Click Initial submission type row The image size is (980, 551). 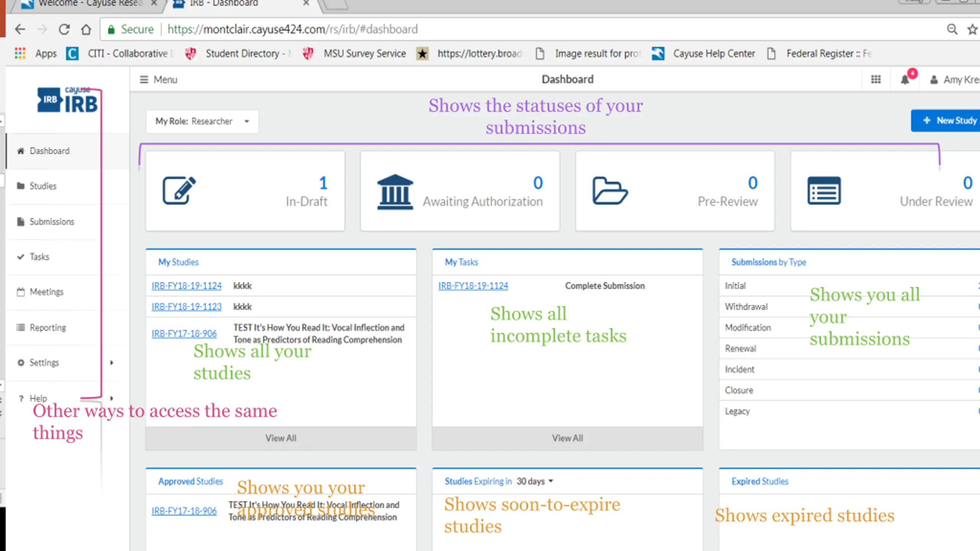coord(850,286)
